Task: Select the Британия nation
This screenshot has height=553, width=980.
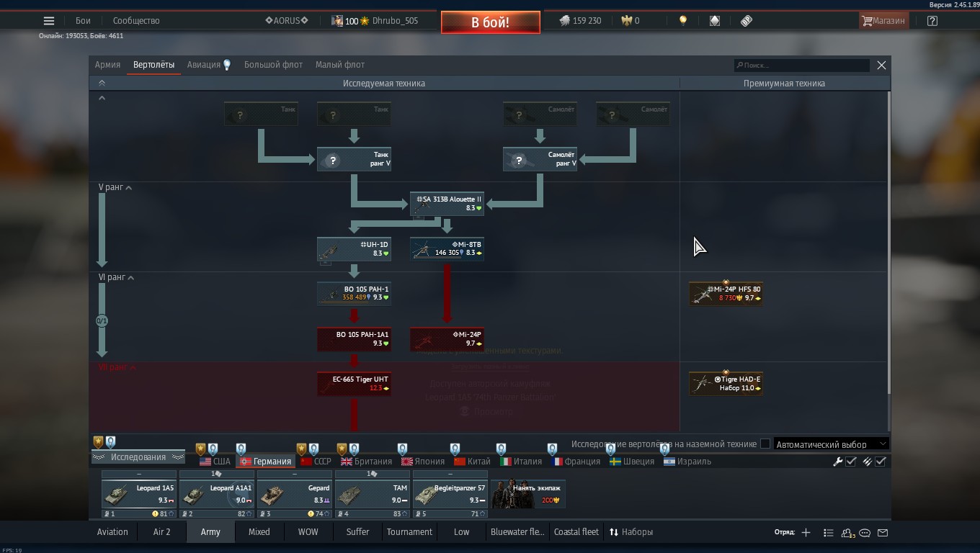Action: [366, 462]
